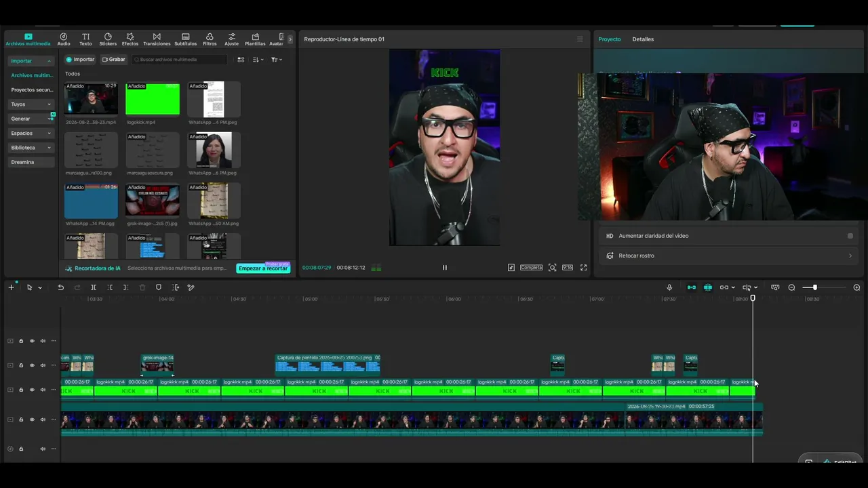The width and height of the screenshot is (868, 488).
Task: Select the pointer selection tool
Action: [29, 287]
